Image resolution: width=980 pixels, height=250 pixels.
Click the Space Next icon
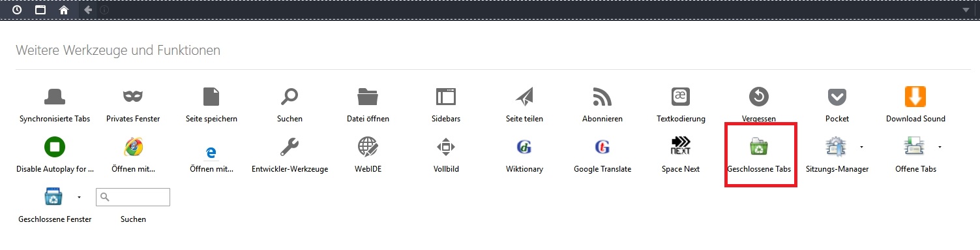(x=681, y=146)
